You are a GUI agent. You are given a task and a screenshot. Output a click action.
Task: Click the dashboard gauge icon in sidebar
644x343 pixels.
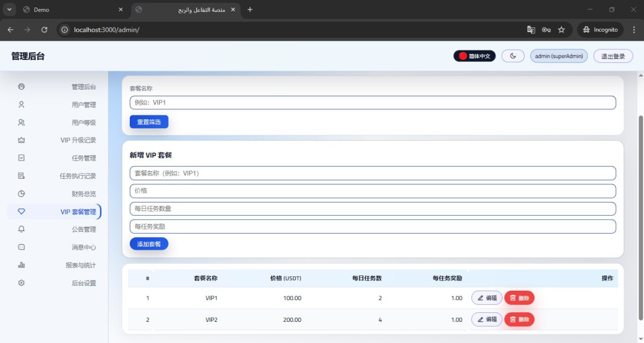[x=21, y=87]
